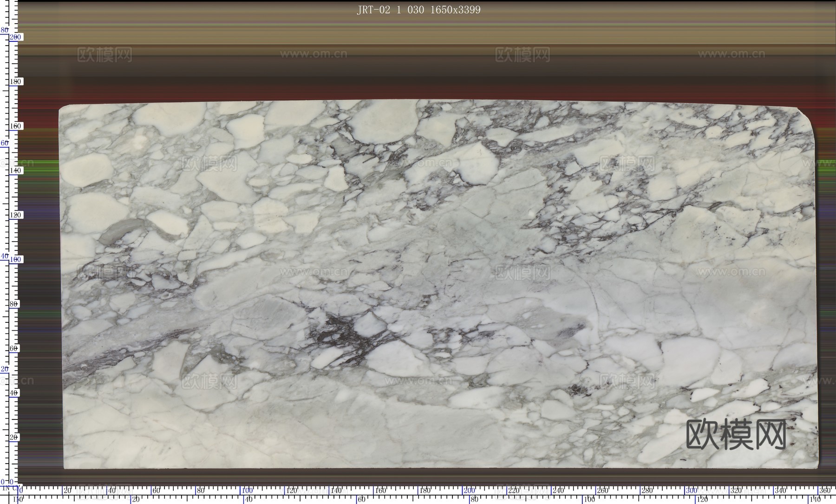The width and height of the screenshot is (836, 504).
Task: Click the 340 mark on horizontal cm ruler
Action: click(781, 491)
